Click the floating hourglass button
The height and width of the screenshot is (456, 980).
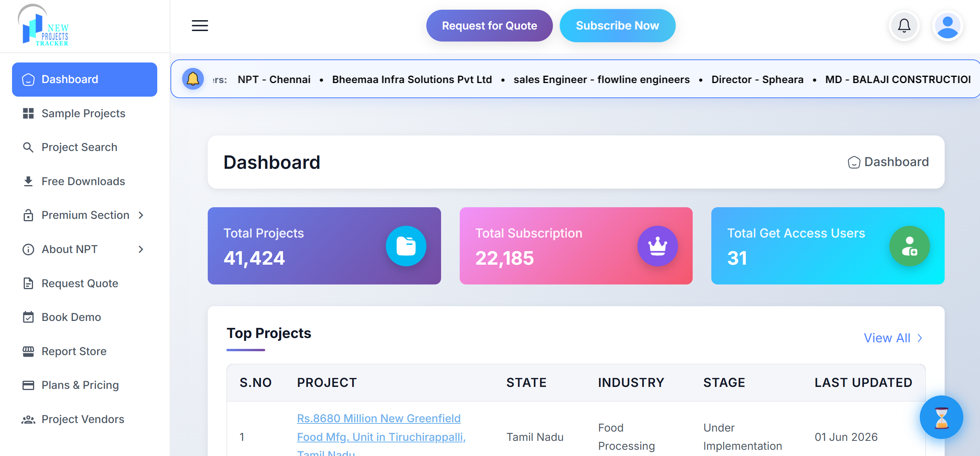point(941,417)
